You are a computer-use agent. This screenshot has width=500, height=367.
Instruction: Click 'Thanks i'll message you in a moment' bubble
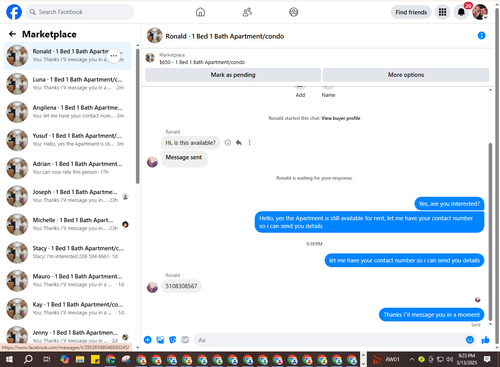[431, 315]
